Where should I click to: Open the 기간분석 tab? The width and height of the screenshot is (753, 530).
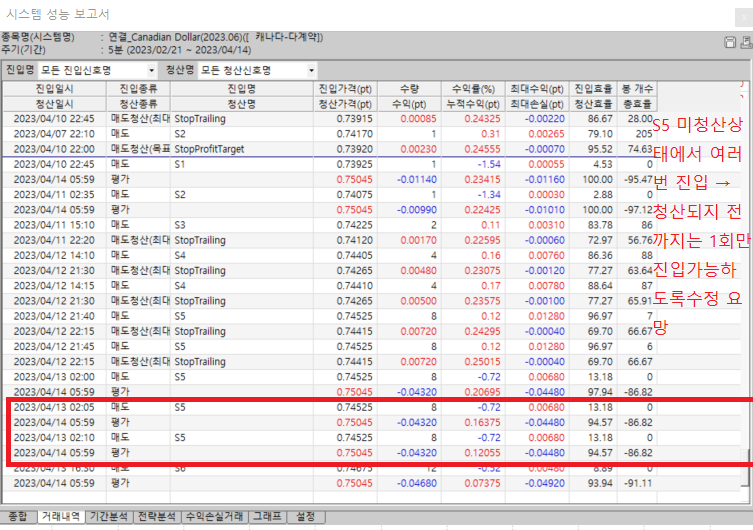tap(109, 516)
